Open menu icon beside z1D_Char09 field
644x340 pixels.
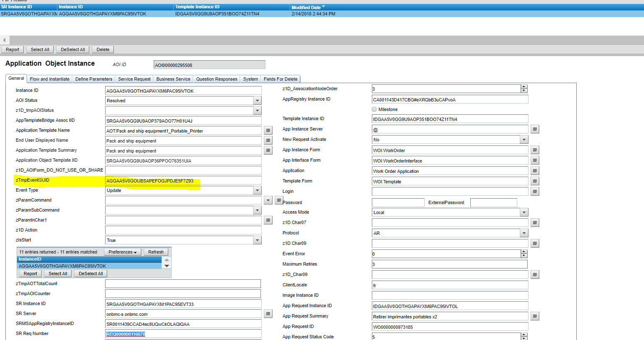(535, 275)
